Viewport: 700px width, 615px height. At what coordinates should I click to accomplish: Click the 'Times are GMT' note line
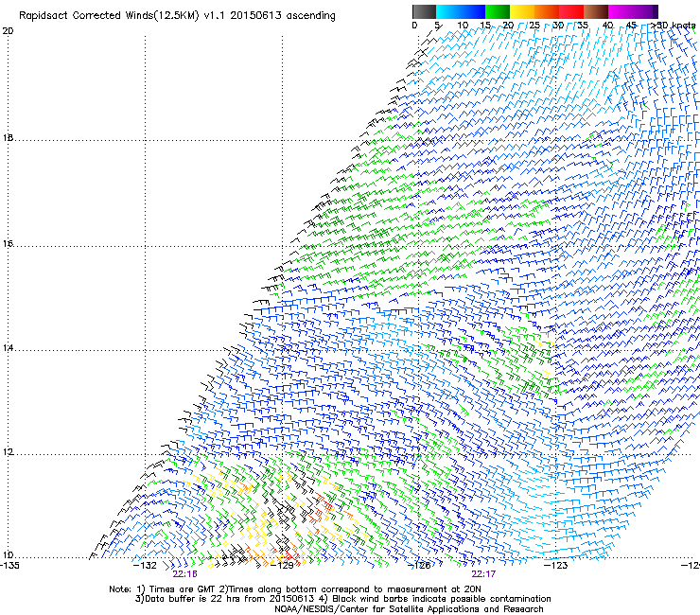click(295, 589)
